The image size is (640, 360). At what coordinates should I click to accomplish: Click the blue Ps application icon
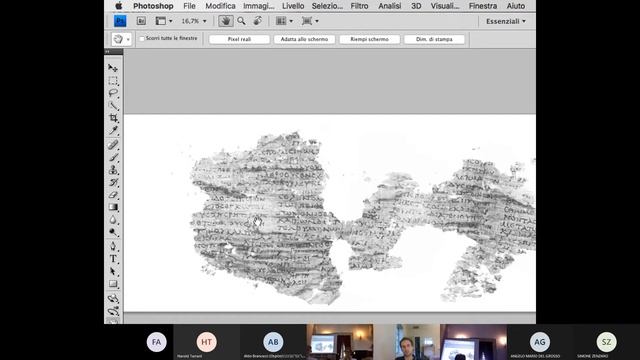(120, 21)
